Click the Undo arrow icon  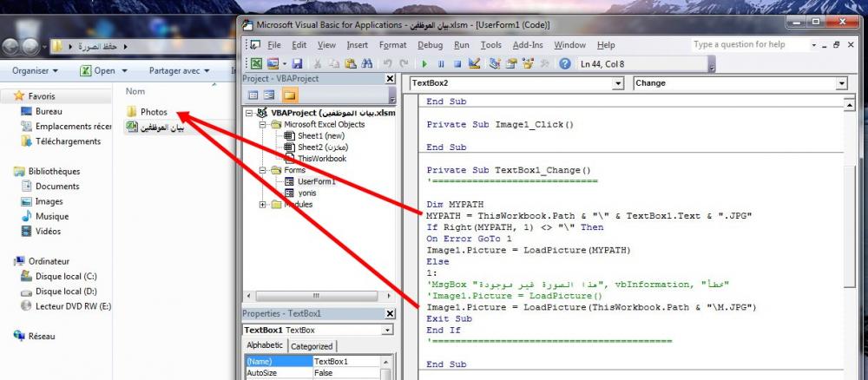(387, 64)
